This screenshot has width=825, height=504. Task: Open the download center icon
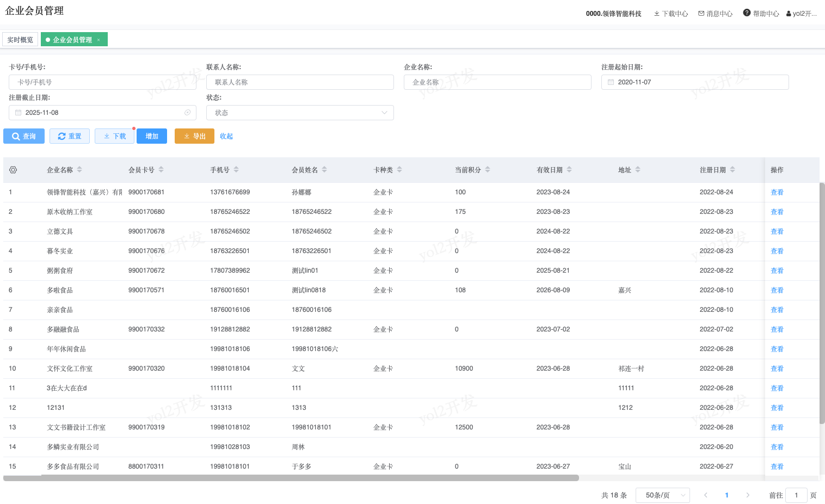656,14
